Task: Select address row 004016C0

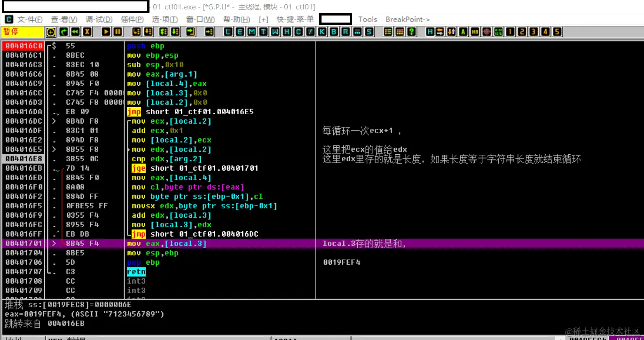Action: (x=23, y=46)
